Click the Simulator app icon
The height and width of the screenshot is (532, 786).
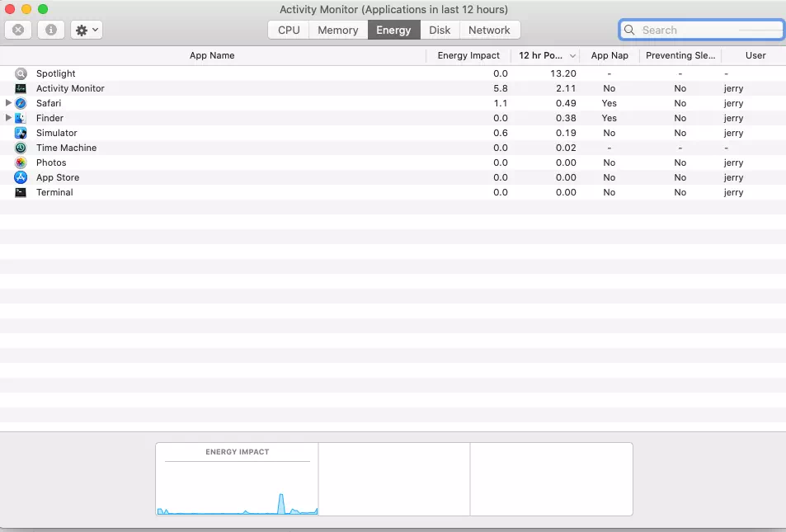(x=21, y=133)
